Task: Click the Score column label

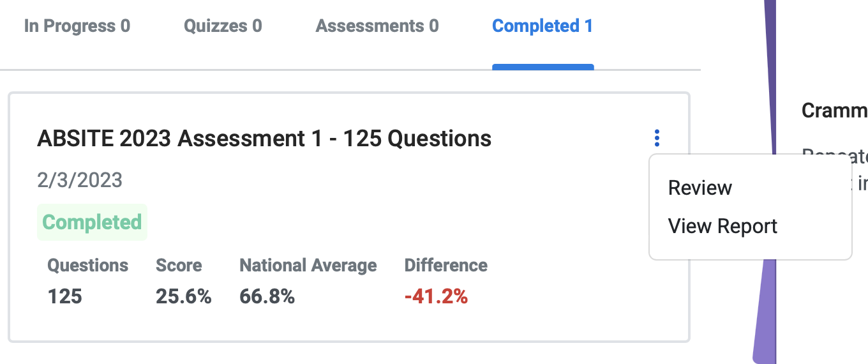Action: coord(179,265)
